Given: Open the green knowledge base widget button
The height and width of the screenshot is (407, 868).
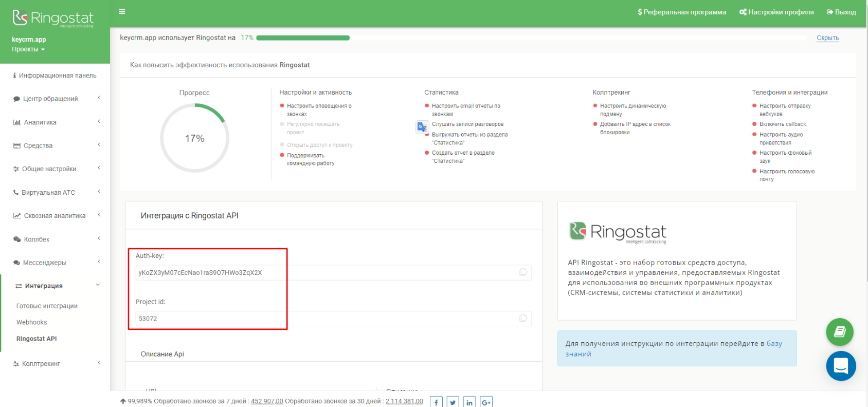Looking at the screenshot, I should (840, 332).
